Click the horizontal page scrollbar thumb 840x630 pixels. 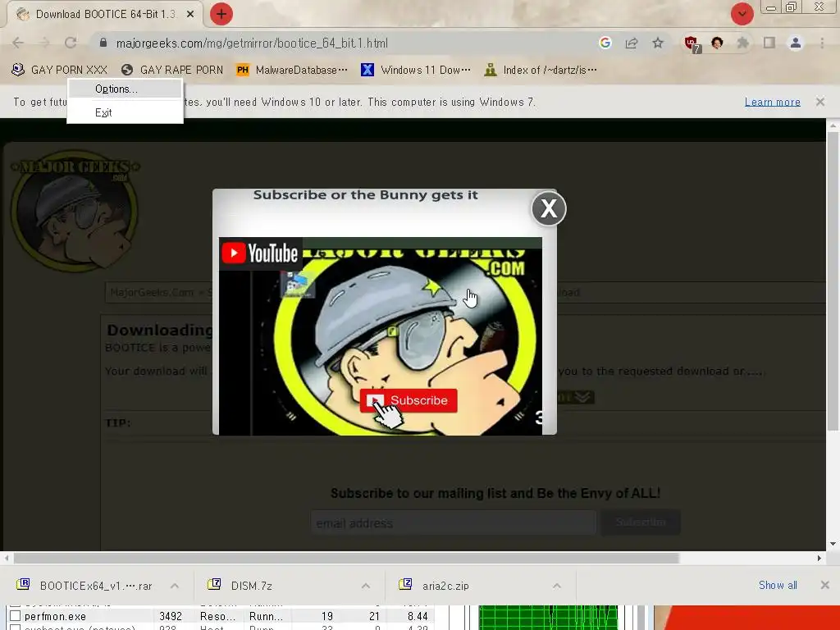347,558
